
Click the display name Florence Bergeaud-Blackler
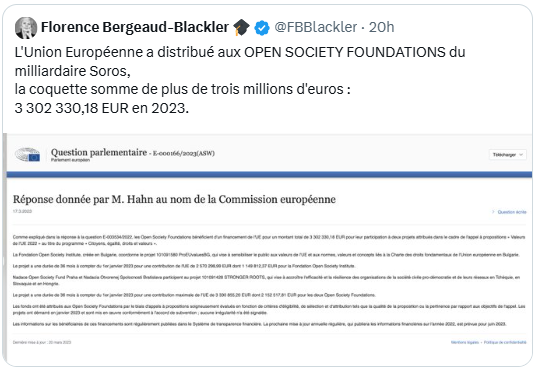click(x=135, y=27)
